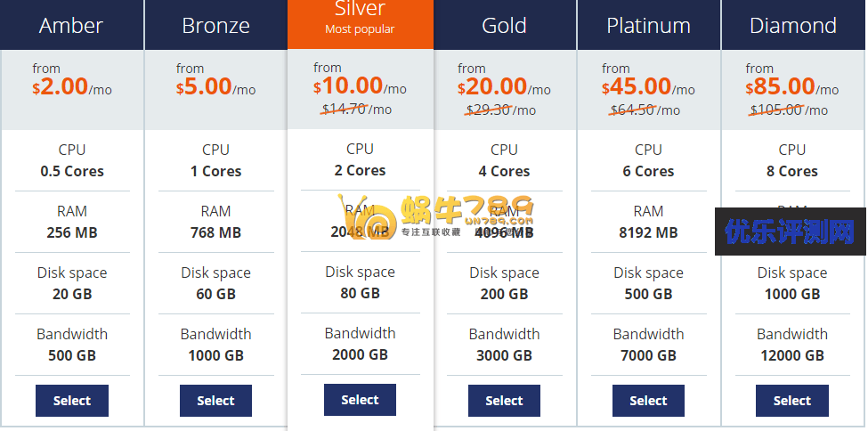Click the 12000 GB bandwidth value
This screenshot has width=868, height=431.
(792, 355)
